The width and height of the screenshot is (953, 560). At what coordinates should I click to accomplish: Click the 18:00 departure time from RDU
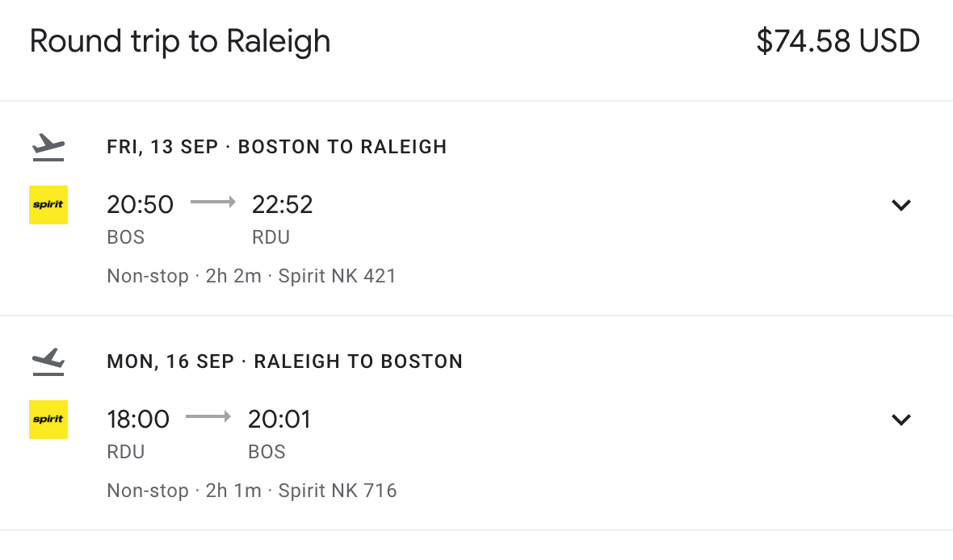coord(138,420)
